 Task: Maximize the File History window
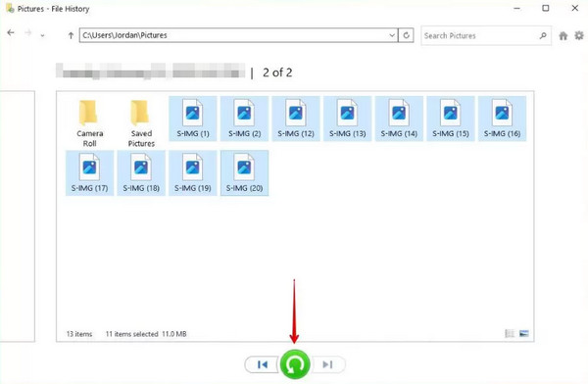coord(546,8)
